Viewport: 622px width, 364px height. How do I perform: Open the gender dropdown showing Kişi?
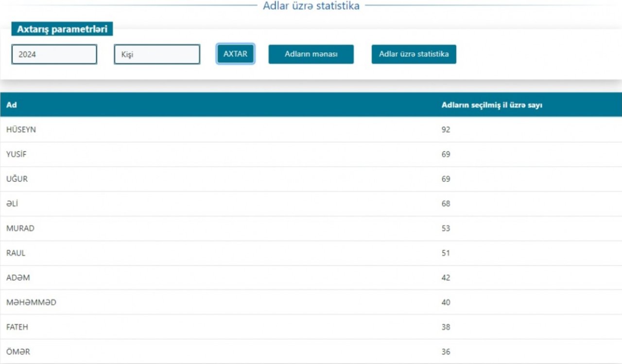[157, 54]
